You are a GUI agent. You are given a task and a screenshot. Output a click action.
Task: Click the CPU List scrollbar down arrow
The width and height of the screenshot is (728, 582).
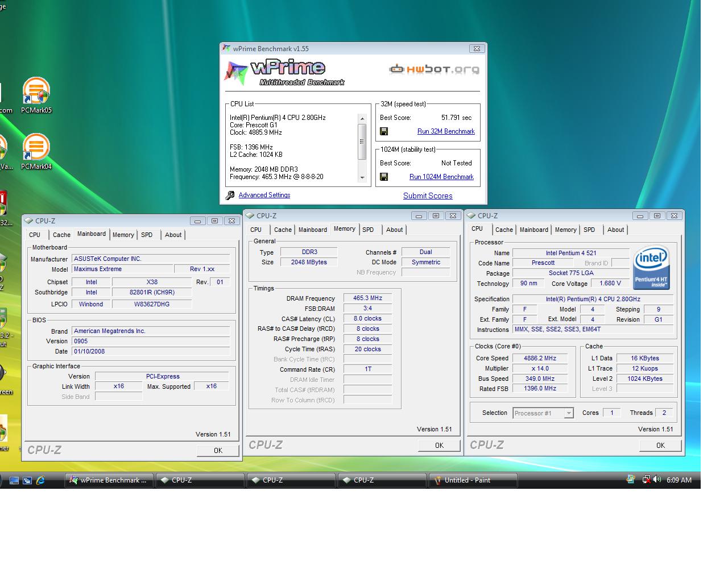(362, 178)
